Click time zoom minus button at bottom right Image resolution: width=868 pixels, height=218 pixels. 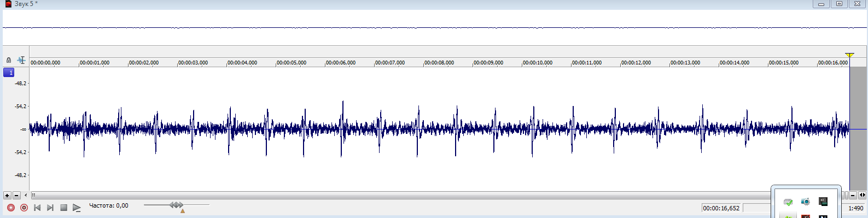(853, 195)
